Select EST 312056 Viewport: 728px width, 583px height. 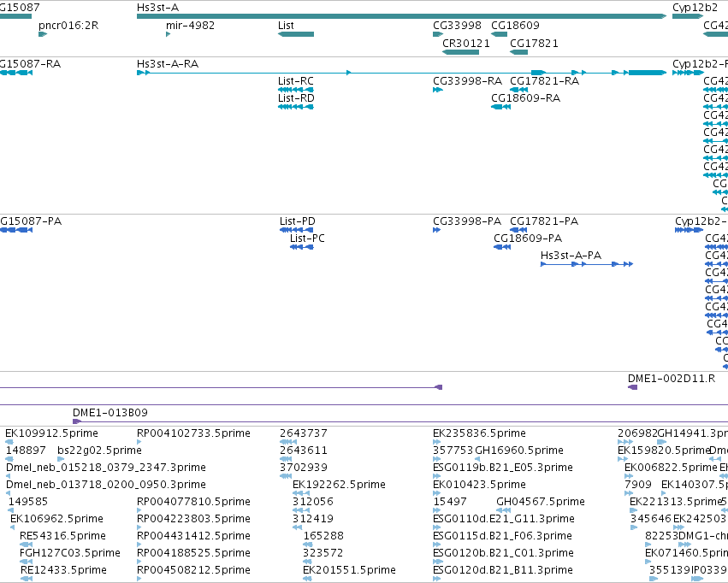313,502
